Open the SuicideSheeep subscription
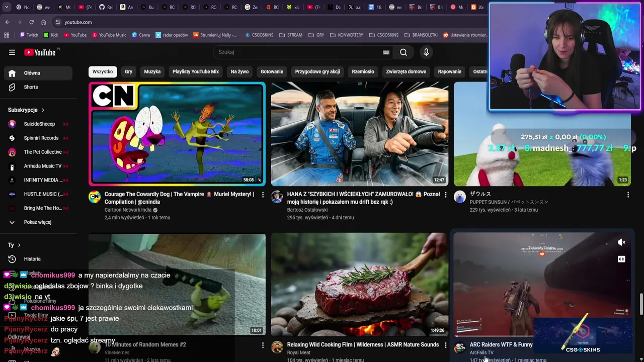Image resolution: width=644 pixels, height=362 pixels. click(x=38, y=124)
